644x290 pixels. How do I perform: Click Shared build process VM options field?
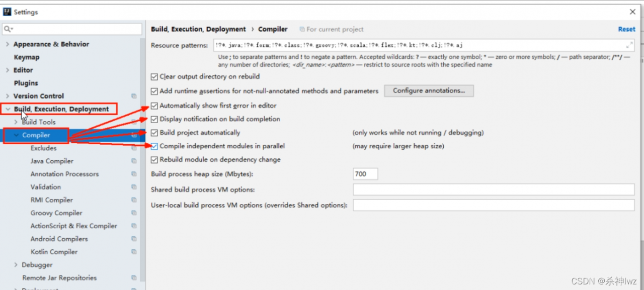pyautogui.click(x=494, y=189)
